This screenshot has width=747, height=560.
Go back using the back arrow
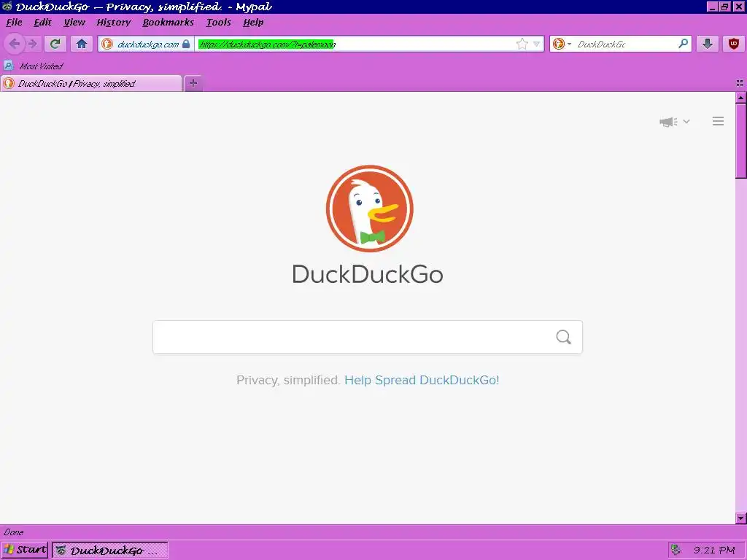[15, 44]
